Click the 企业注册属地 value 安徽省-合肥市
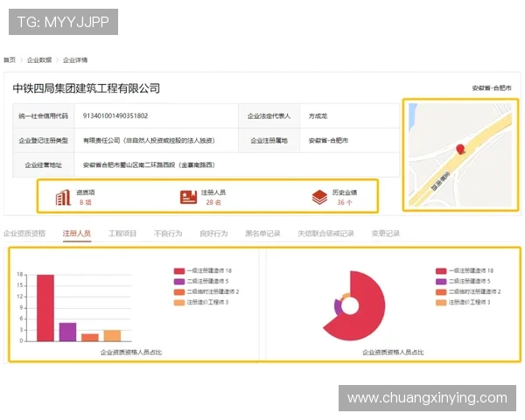This screenshot has height=420, width=525. click(328, 140)
